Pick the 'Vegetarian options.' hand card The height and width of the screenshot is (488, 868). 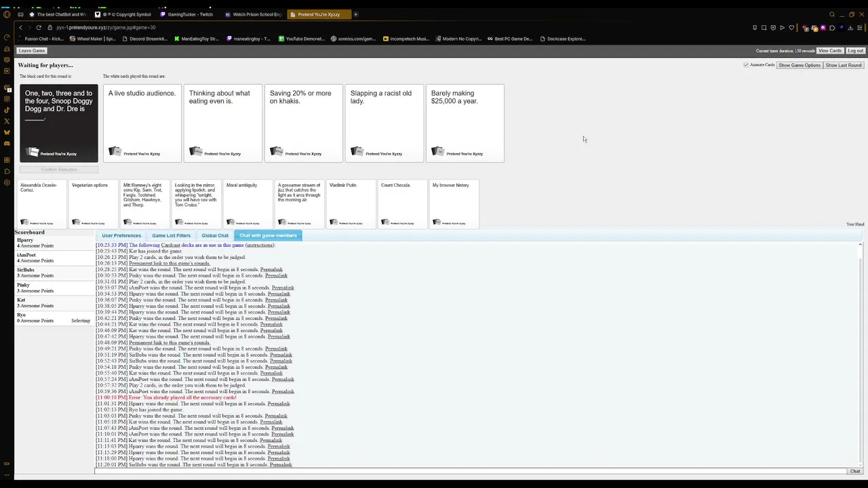[94, 204]
